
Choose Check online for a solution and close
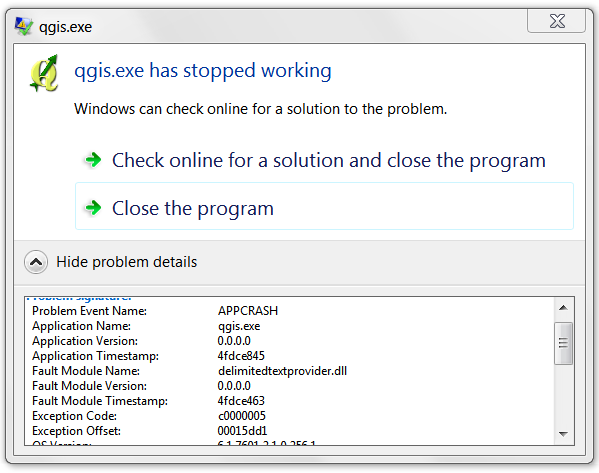click(329, 160)
